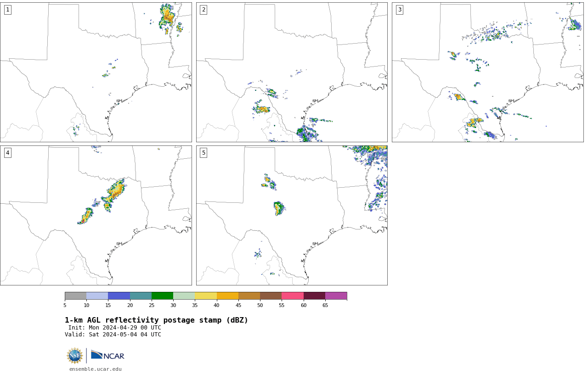
Task: Open ensemble member 4 reflectivity map
Action: [96, 215]
